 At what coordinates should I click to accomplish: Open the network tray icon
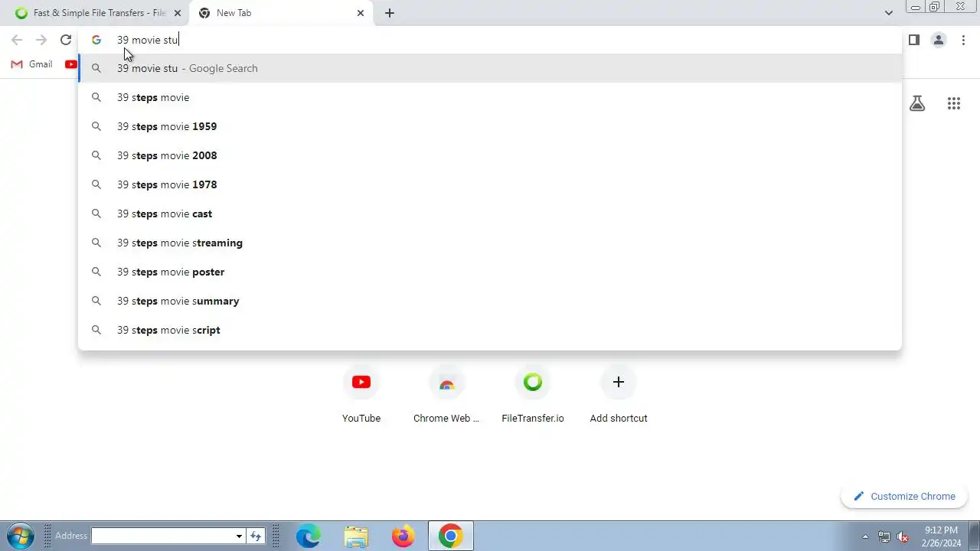[x=884, y=536]
